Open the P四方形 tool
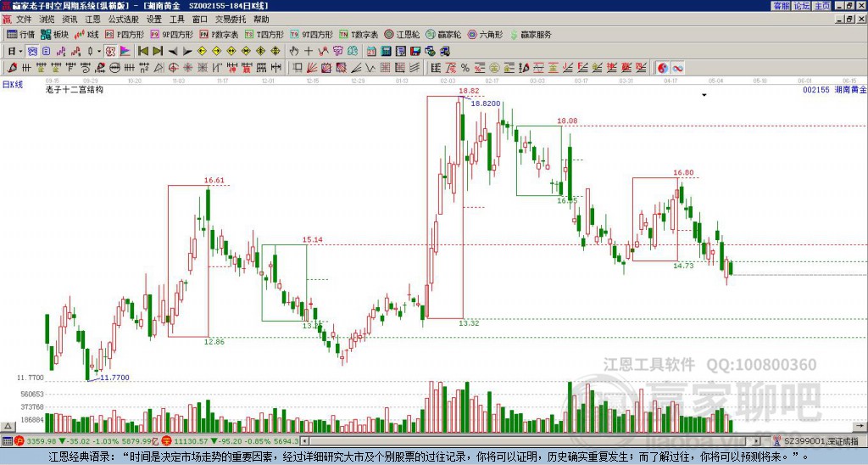Screen dimensions: 868x465 coord(125,34)
